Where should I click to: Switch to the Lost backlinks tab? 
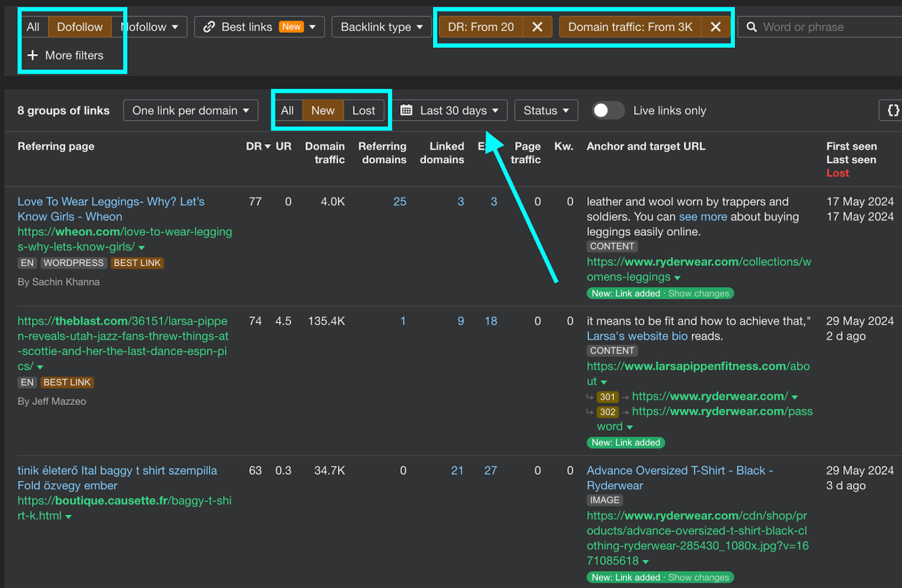(x=364, y=110)
